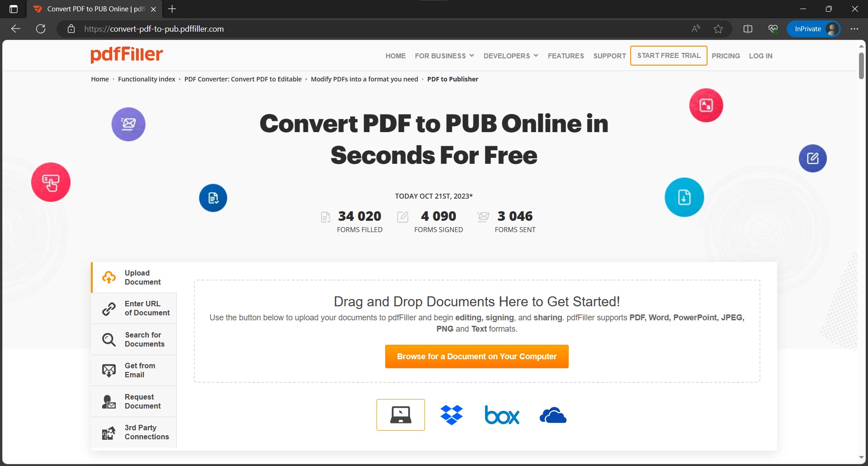The width and height of the screenshot is (868, 466).
Task: Open the SUPPORT page from navigation
Action: point(609,56)
